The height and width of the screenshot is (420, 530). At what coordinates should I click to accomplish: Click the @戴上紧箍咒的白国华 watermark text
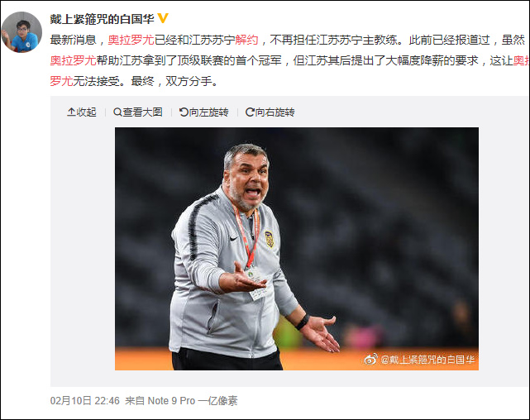(x=427, y=360)
